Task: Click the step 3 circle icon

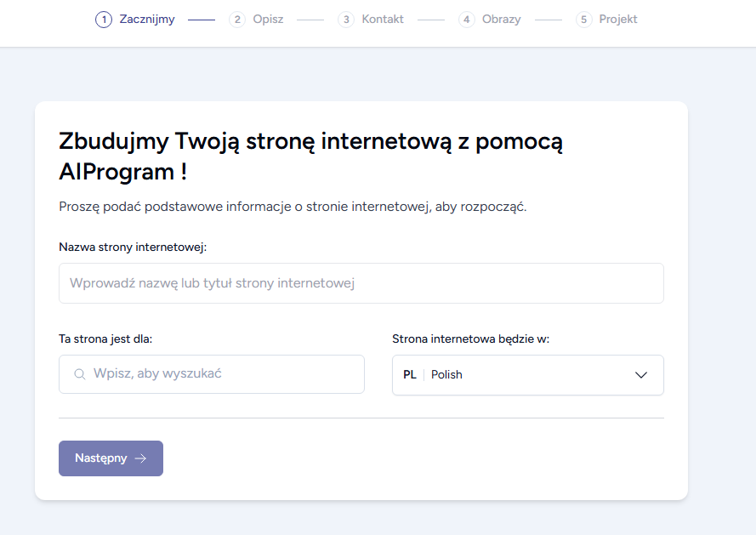Action: 346,20
